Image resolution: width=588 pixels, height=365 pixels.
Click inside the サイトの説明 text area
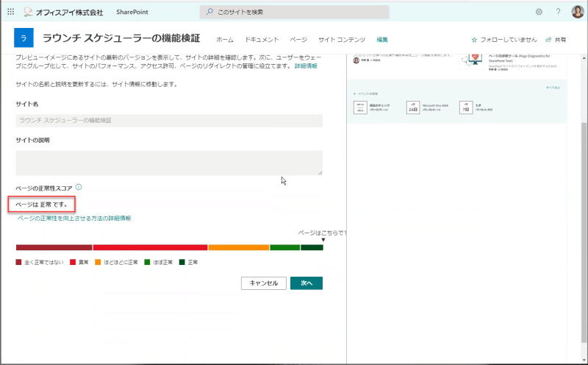click(x=169, y=163)
